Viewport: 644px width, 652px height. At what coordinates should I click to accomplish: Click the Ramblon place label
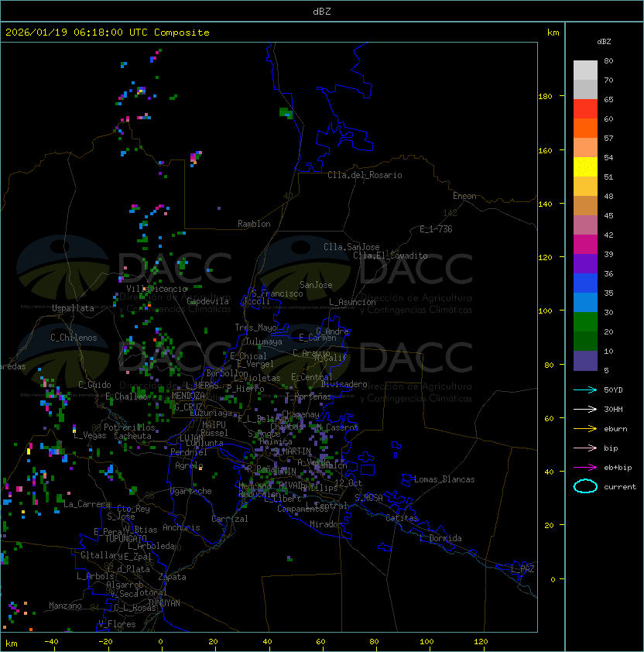pyautogui.click(x=254, y=224)
